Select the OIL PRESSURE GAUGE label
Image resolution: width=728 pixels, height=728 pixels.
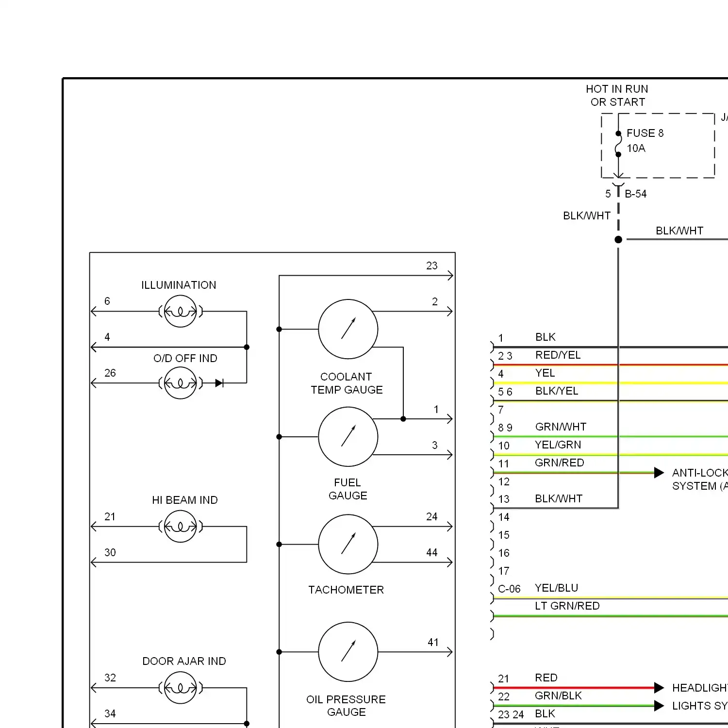coord(346,706)
